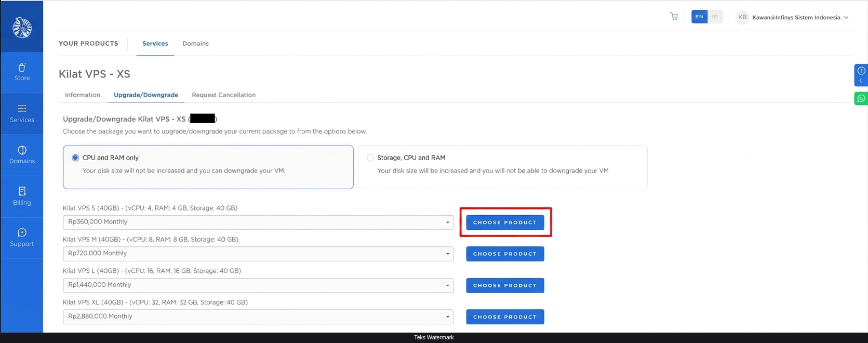868x343 pixels.
Task: Click the Kilat VPS XL (40GB) spec label
Action: coord(155,302)
